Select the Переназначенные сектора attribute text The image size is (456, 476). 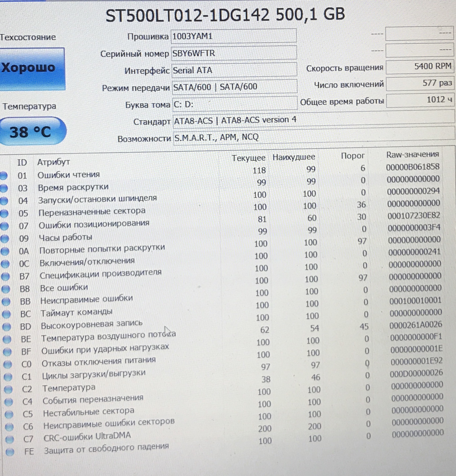[92, 212]
